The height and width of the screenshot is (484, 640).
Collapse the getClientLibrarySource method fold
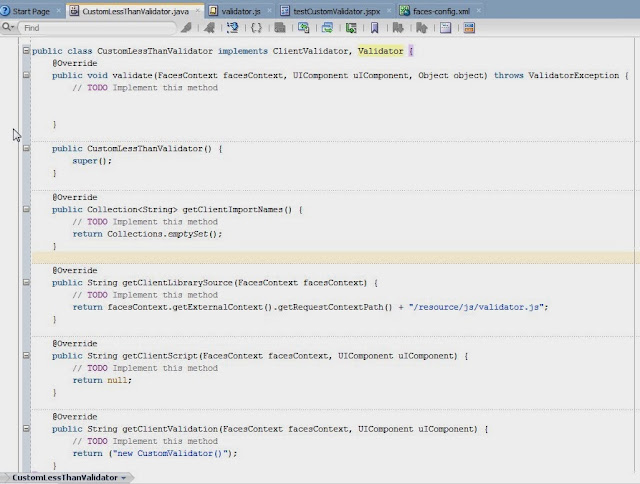coord(26,282)
